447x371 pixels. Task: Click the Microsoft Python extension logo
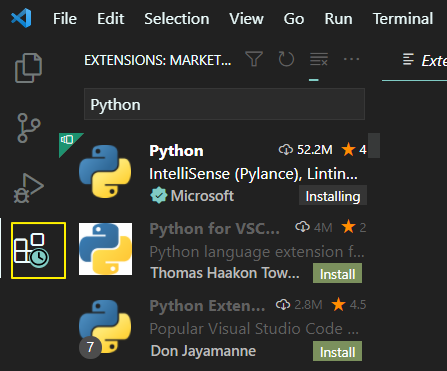click(105, 171)
